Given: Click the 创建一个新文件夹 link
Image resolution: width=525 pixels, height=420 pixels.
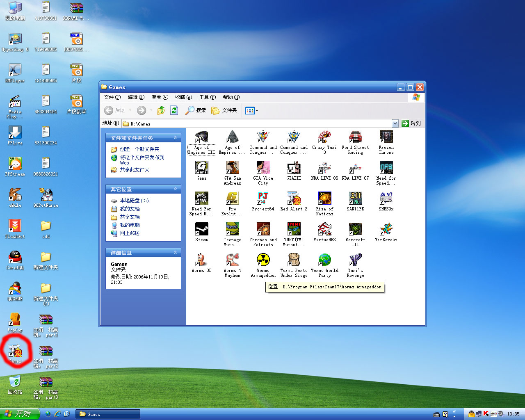Looking at the screenshot, I should tap(139, 149).
